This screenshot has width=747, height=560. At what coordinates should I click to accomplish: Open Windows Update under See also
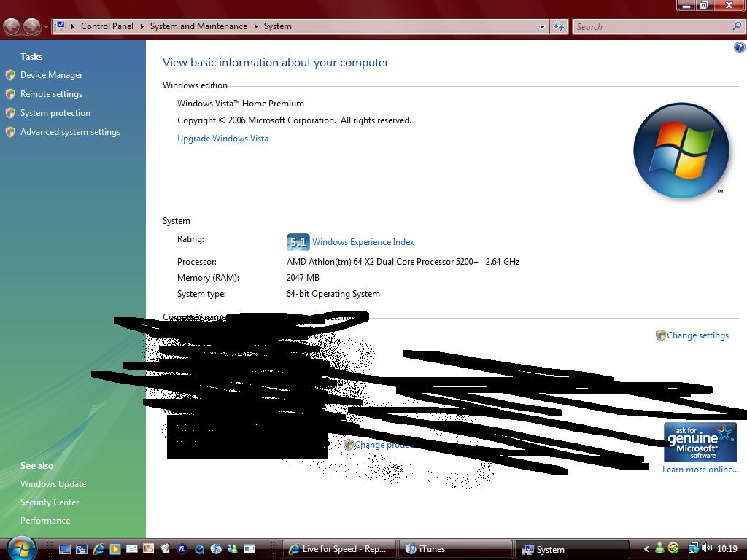[x=53, y=484]
